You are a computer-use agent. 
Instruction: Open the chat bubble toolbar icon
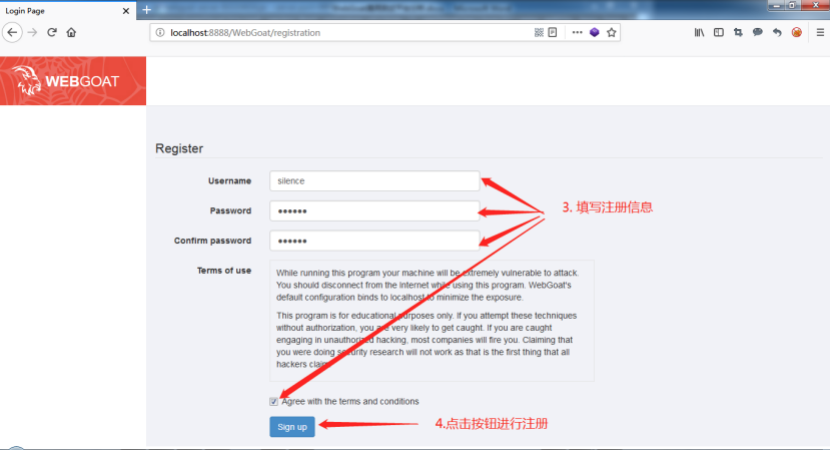tap(758, 32)
